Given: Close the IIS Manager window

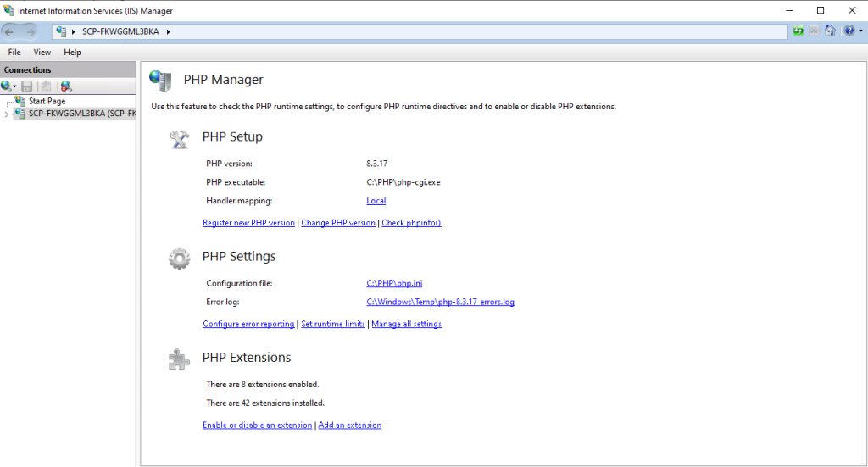Looking at the screenshot, I should tap(852, 10).
